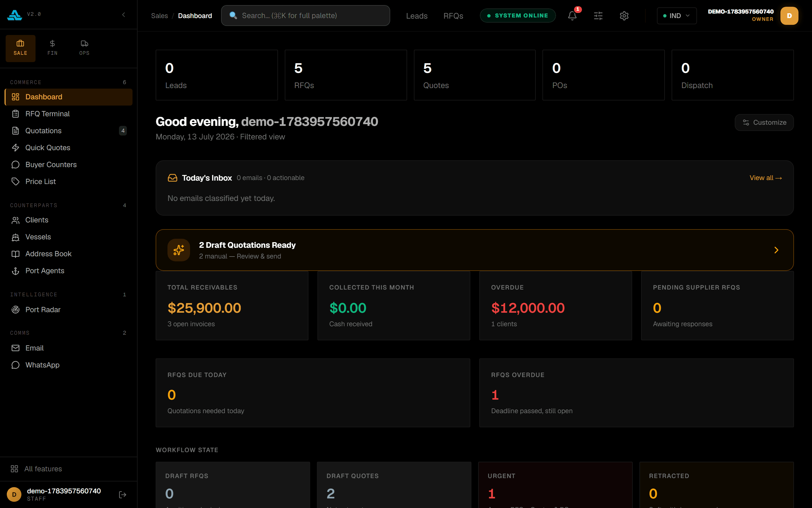Click the Clients people icon
Viewport: 812px width, 508px height.
(x=16, y=220)
